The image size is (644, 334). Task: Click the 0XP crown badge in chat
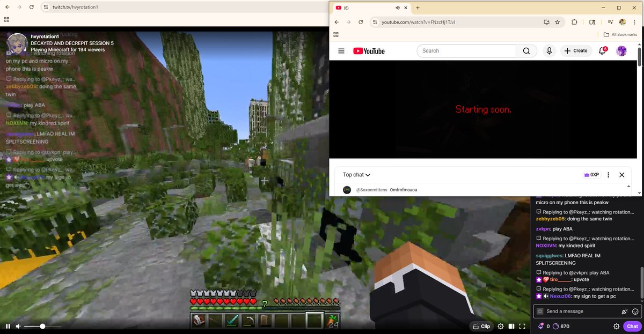tap(591, 175)
